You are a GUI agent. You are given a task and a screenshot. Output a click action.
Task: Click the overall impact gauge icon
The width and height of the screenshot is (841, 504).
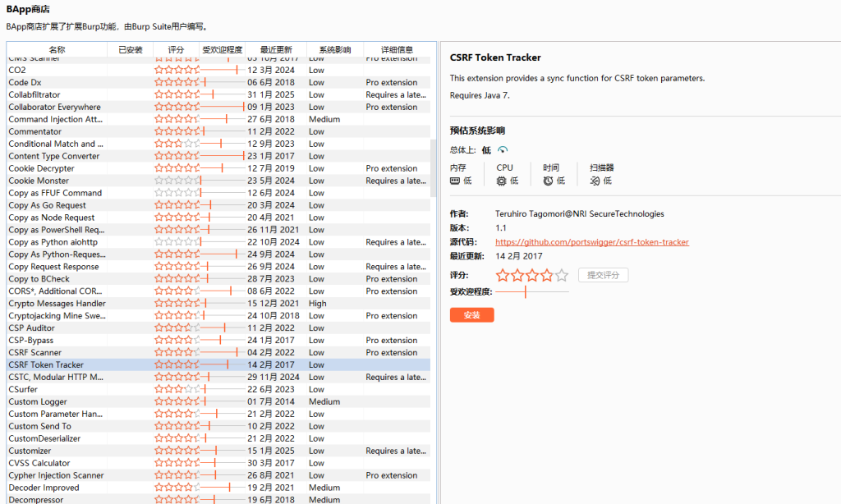[x=502, y=150]
